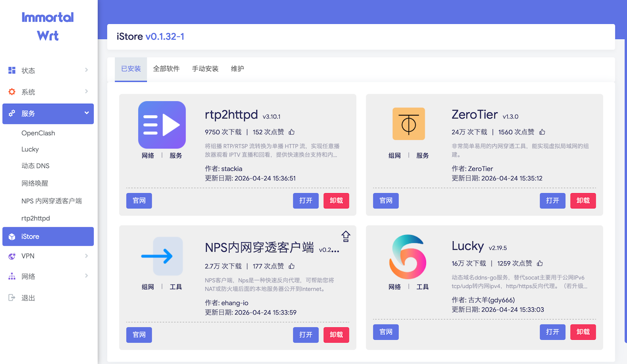Visit the Lucky 官网
The height and width of the screenshot is (364, 627).
(x=386, y=332)
